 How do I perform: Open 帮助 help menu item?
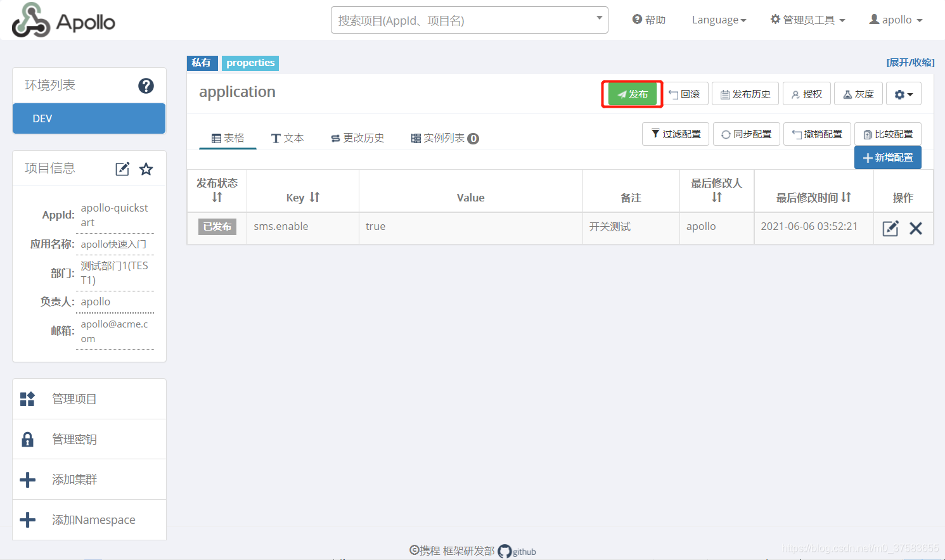click(x=649, y=20)
